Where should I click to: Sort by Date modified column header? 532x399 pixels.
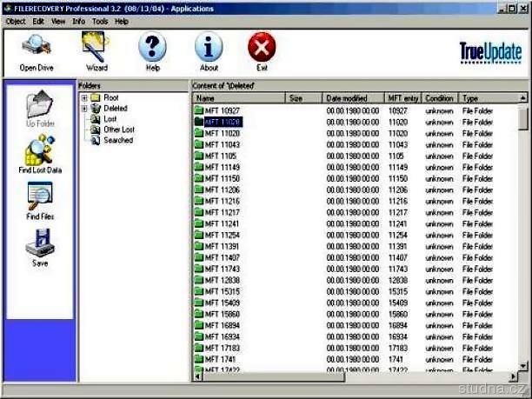pos(354,98)
